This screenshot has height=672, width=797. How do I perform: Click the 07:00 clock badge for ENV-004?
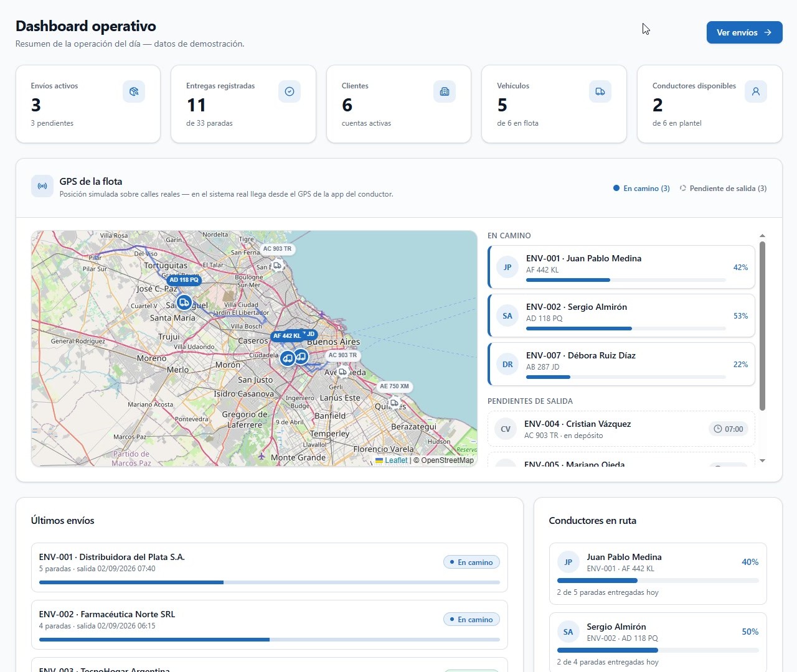729,429
